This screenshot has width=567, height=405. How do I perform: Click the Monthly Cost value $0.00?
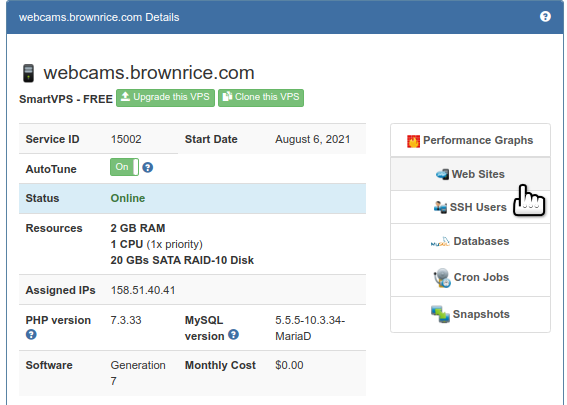pyautogui.click(x=289, y=365)
